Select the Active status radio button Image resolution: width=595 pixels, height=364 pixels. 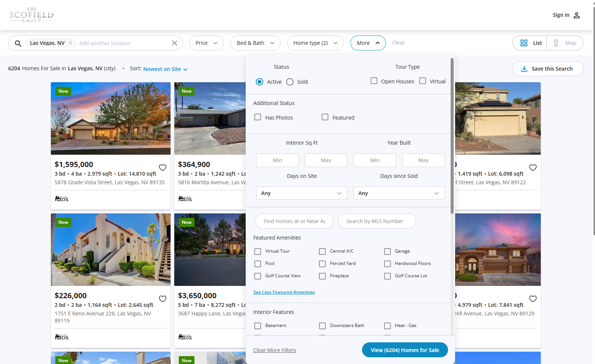coord(260,82)
